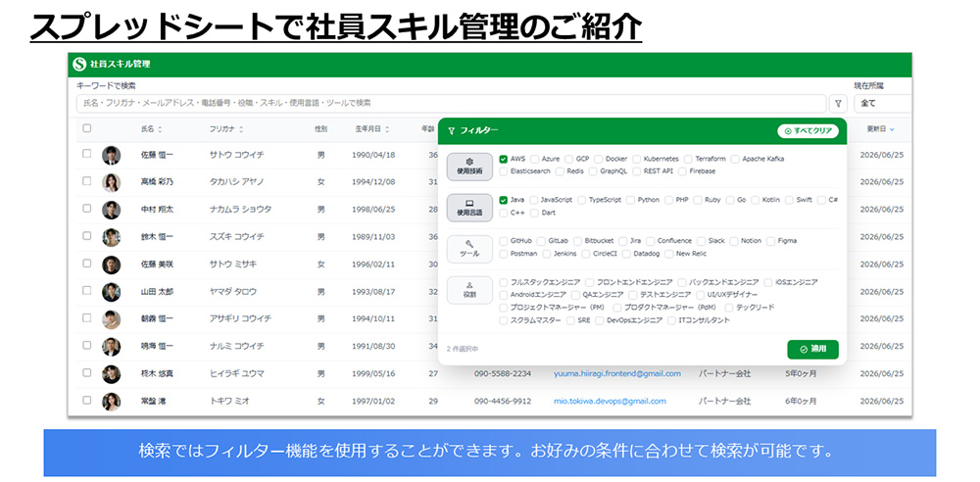
Task: Click avatar of 柊木 悠真
Action: pyautogui.click(x=112, y=373)
